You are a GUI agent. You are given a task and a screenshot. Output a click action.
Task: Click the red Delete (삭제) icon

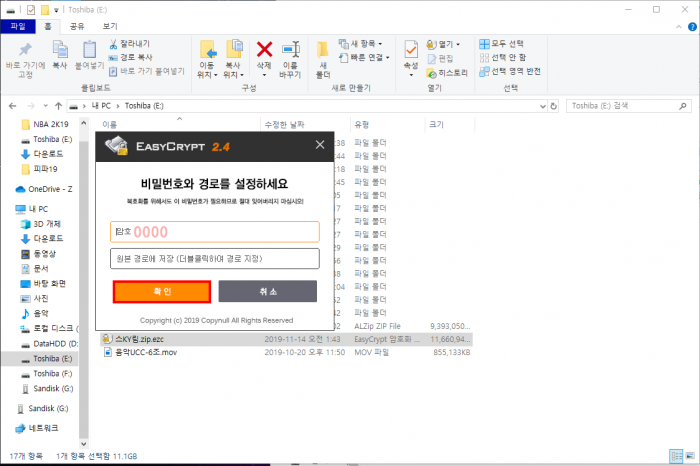pos(264,49)
